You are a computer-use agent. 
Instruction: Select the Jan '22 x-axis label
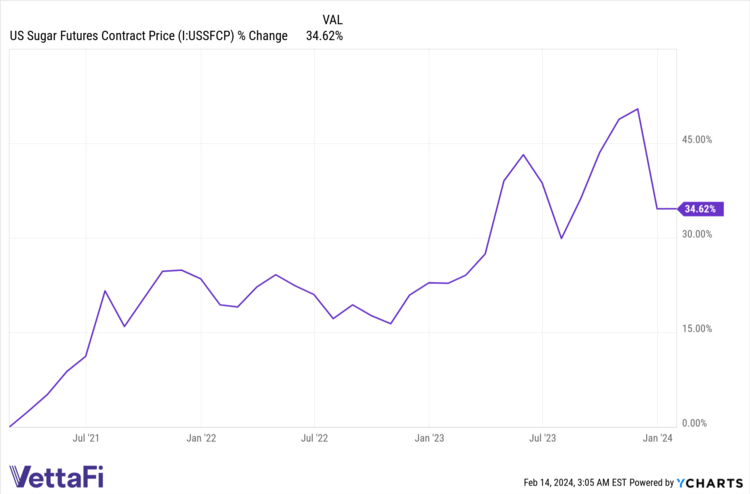201,438
